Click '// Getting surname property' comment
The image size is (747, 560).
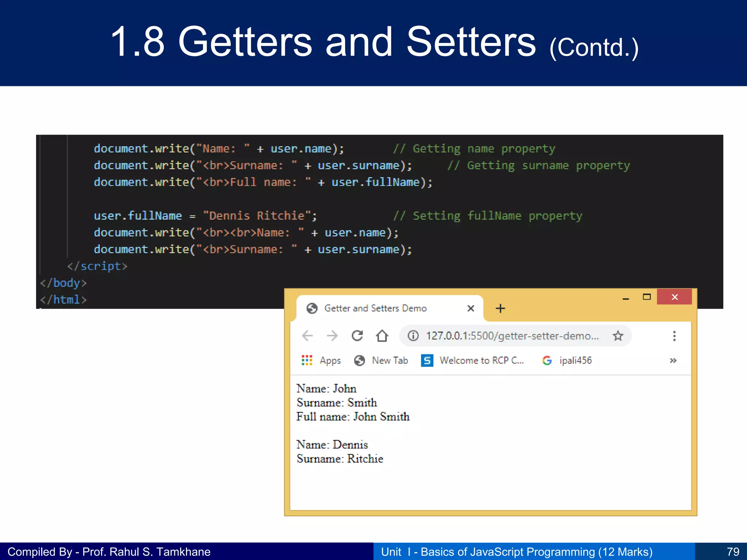click(x=538, y=166)
